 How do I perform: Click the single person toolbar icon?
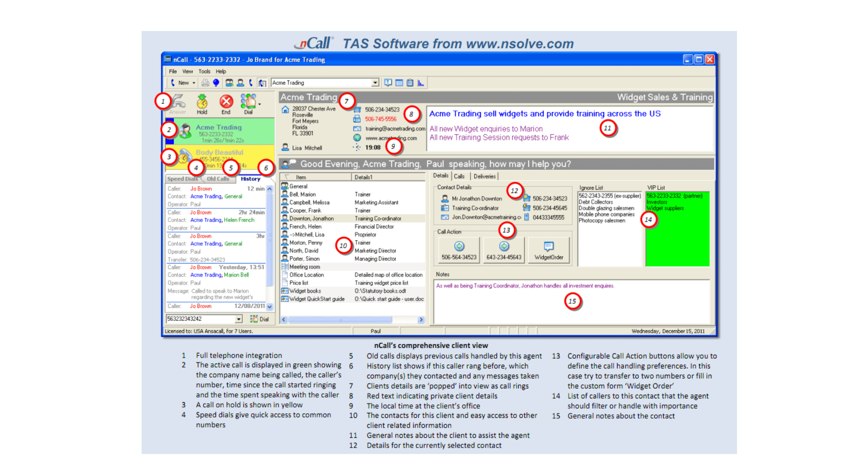tap(240, 83)
